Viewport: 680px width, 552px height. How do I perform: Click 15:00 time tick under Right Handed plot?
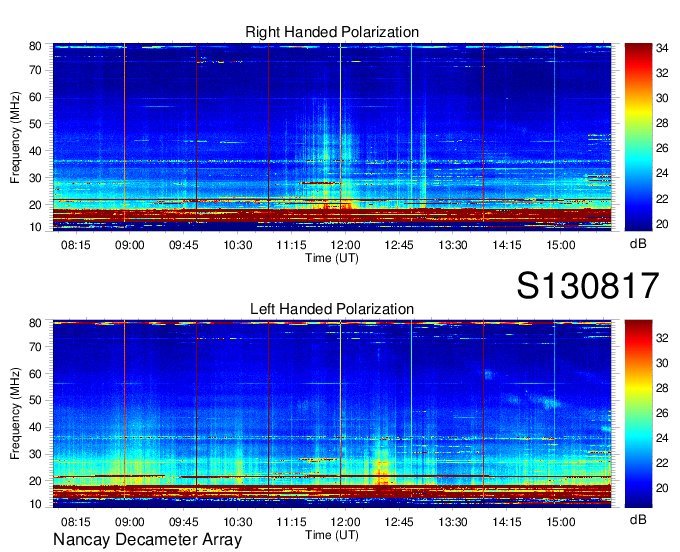tap(560, 245)
